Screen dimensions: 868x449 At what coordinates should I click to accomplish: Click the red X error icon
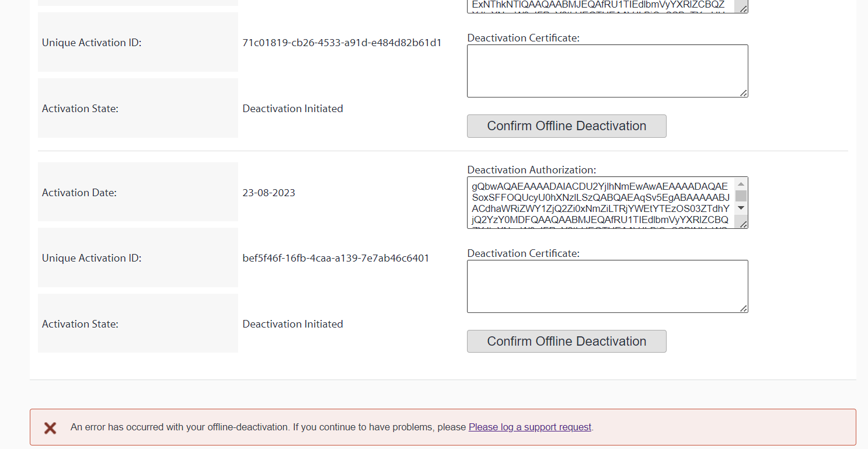pyautogui.click(x=50, y=428)
